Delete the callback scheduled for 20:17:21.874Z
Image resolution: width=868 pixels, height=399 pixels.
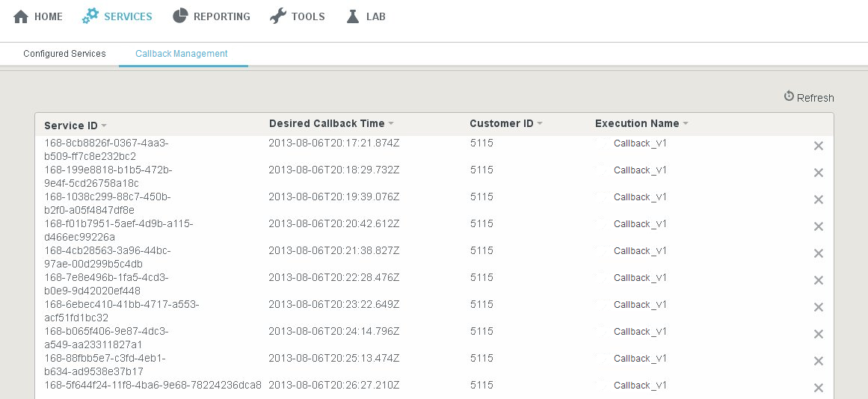tap(818, 146)
